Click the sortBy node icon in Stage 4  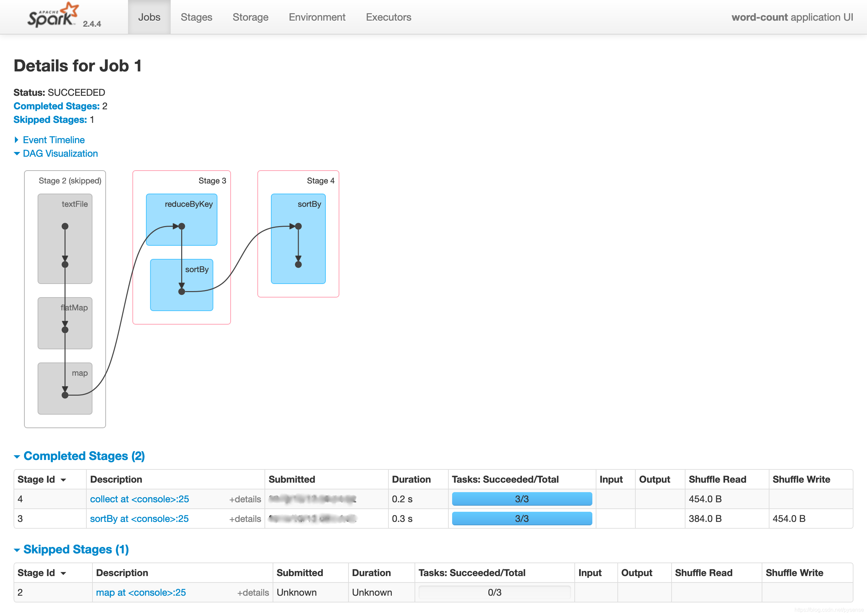click(x=303, y=237)
